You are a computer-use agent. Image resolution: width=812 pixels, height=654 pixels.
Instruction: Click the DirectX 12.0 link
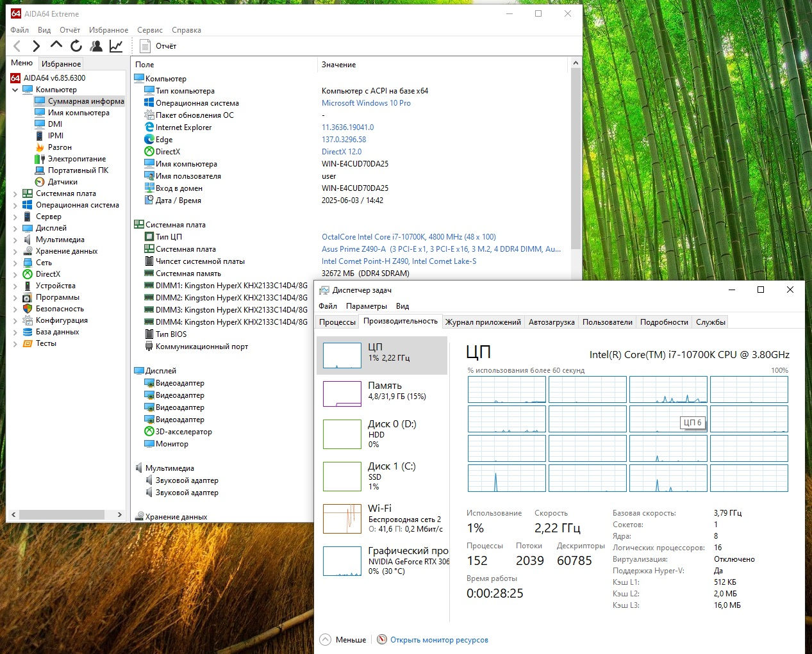point(342,152)
